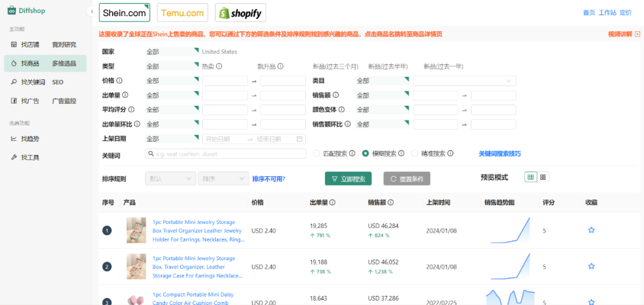
Task: Click the 开始日期 start date field
Action: (x=224, y=139)
